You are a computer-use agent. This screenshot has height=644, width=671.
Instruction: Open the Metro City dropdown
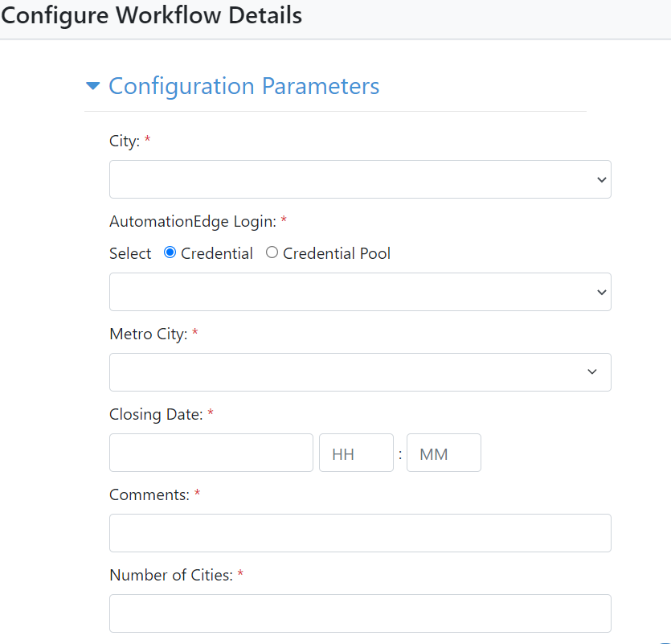360,371
